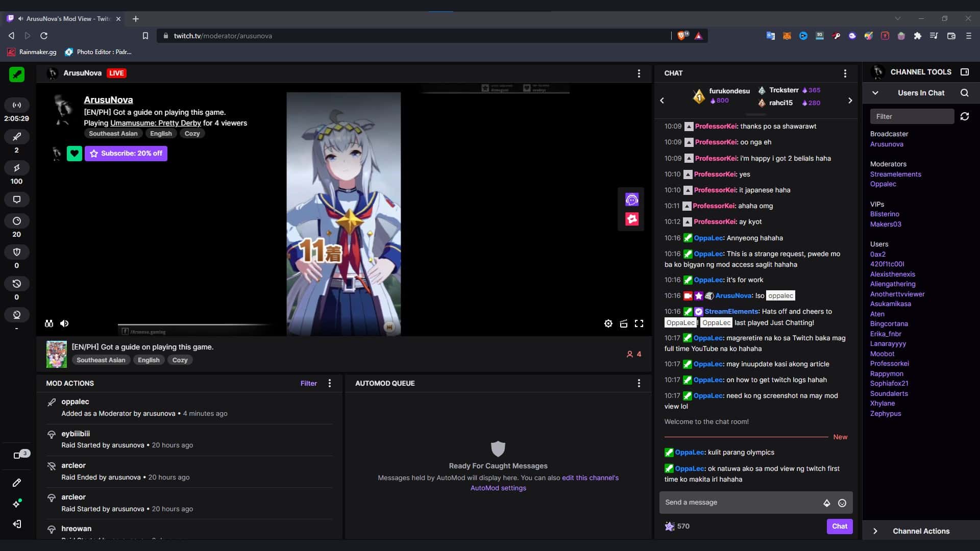Enter fullscreen on the video player
980x551 pixels.
[x=639, y=323]
